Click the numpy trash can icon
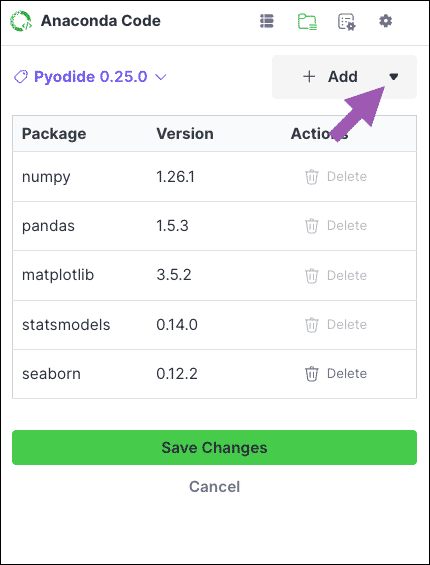Viewport: 430px width, 565px height. pyautogui.click(x=311, y=177)
